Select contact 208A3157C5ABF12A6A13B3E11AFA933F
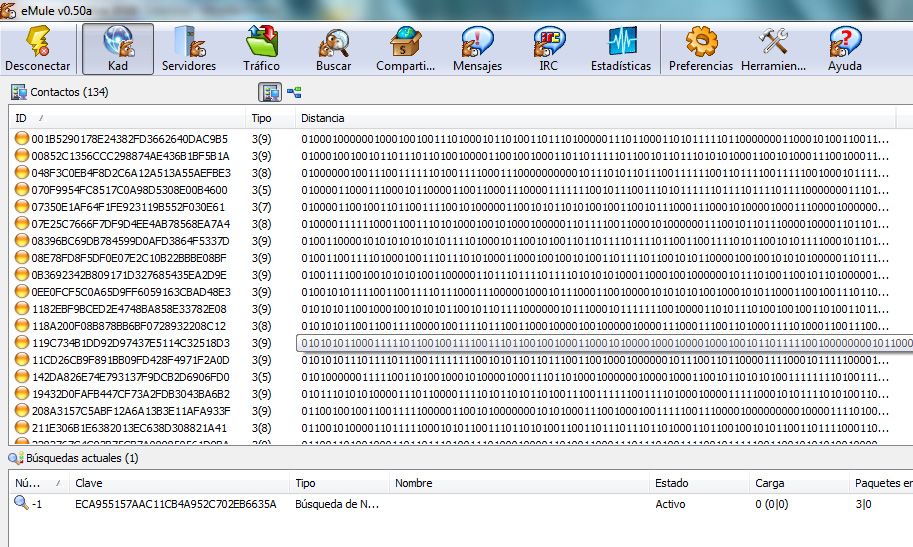Image resolution: width=913 pixels, height=547 pixels. [x=131, y=411]
